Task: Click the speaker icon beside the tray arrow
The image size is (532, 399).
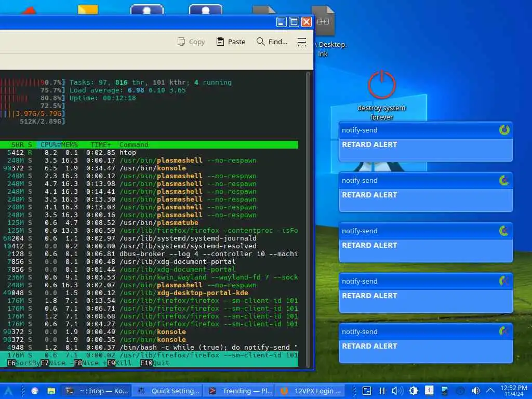Action: pos(476,391)
